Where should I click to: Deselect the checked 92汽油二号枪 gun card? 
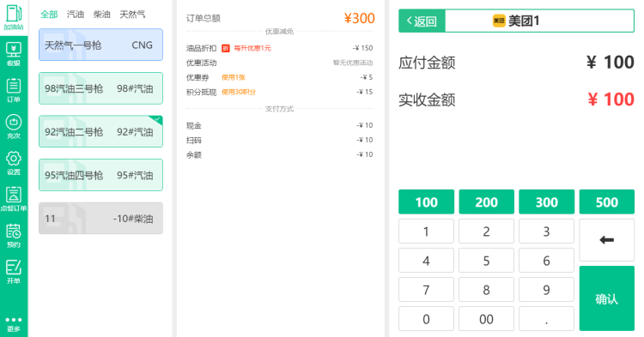click(100, 131)
